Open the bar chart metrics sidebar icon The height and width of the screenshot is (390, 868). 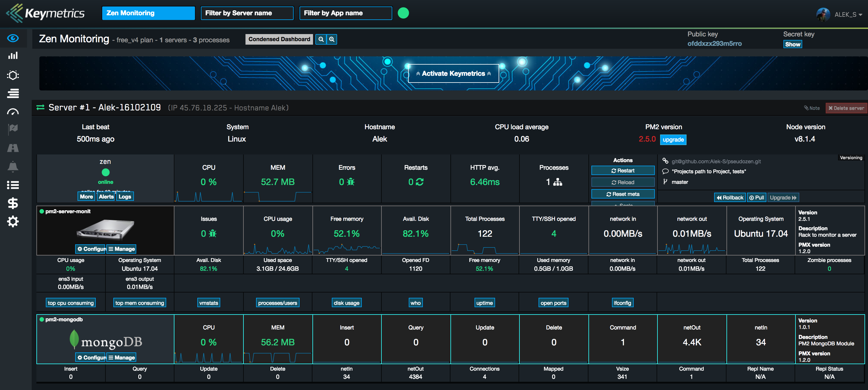[13, 56]
